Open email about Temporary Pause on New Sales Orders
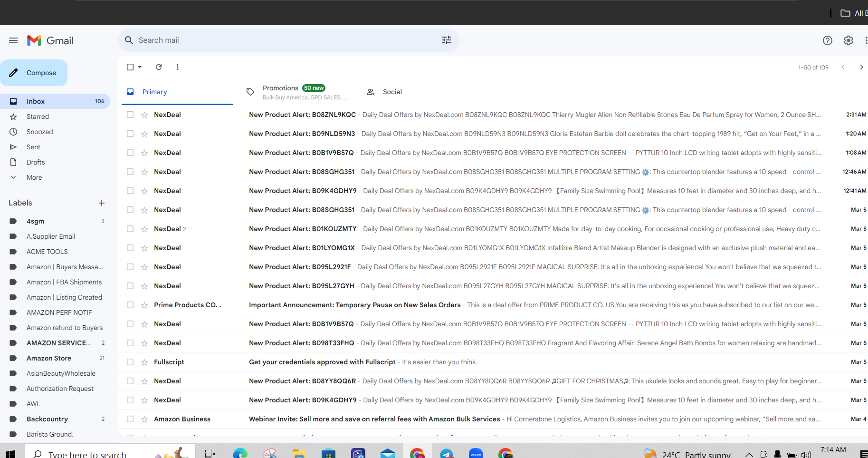 coord(493,305)
